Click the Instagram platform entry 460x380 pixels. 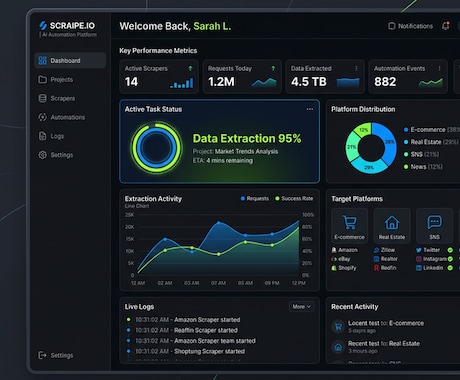[431, 259]
